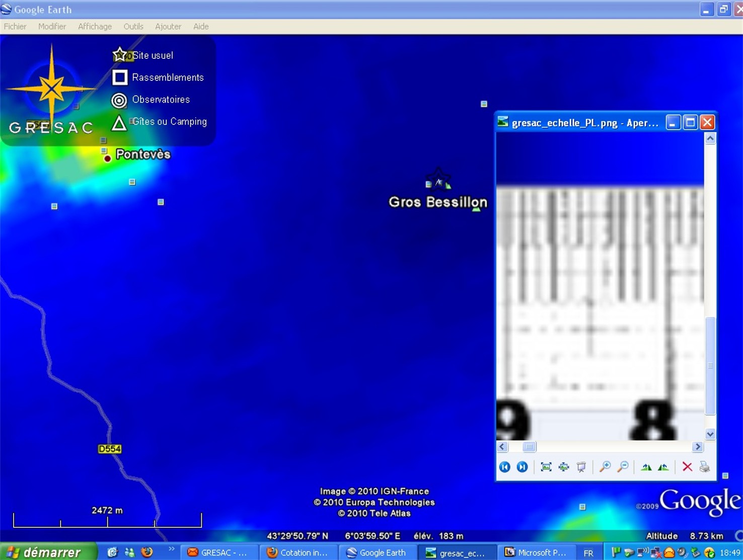Click the system tray clock 18:49
743x560 pixels.
[730, 553]
